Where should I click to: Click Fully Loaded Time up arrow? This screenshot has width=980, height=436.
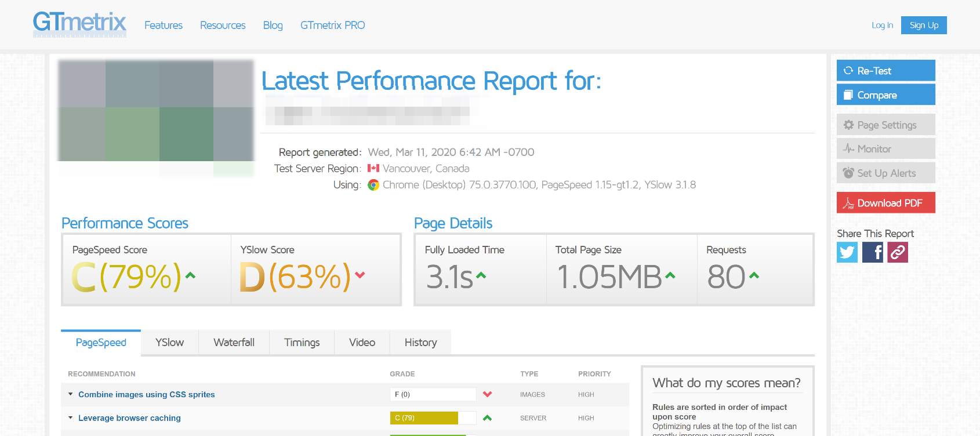(481, 275)
